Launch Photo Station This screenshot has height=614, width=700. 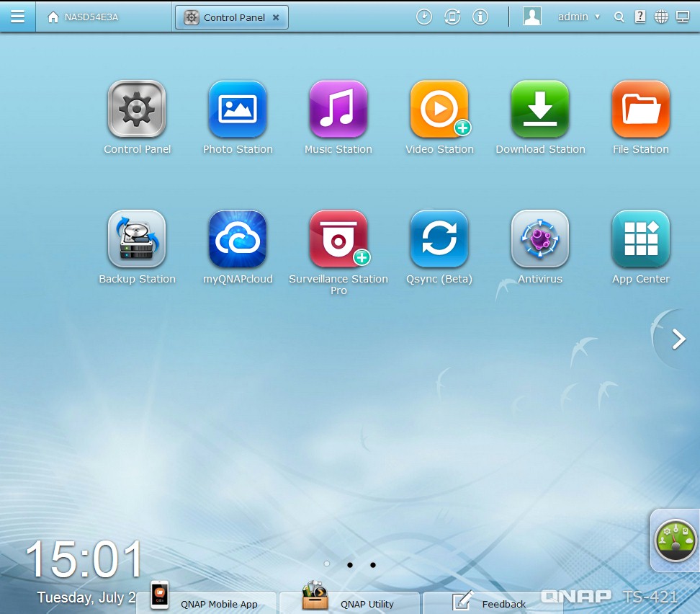click(238, 109)
